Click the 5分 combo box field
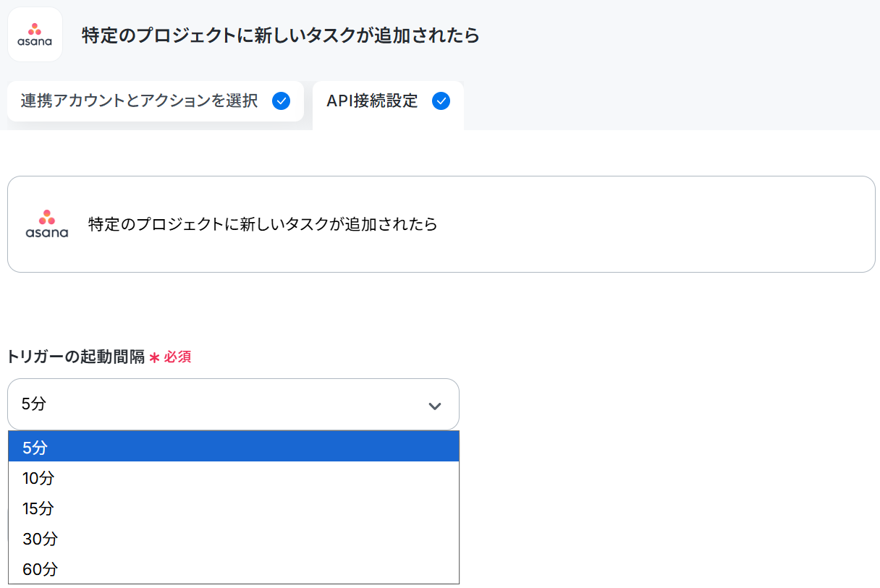880x588 pixels. click(x=233, y=404)
